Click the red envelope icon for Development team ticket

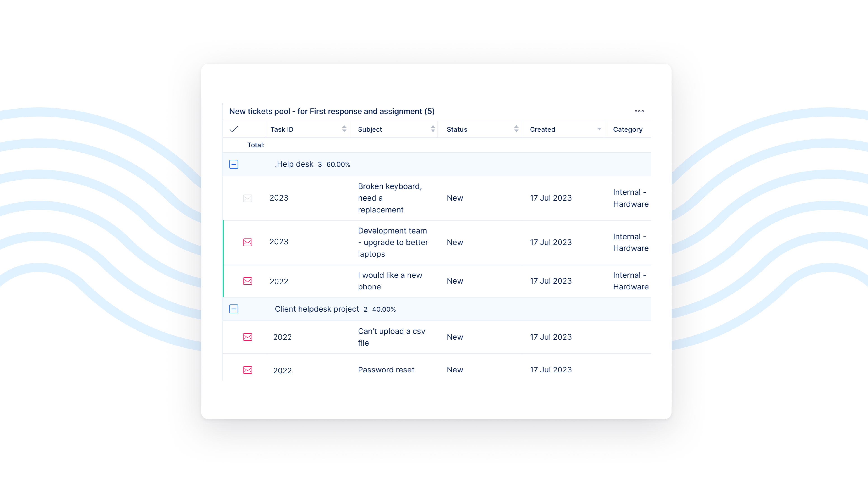248,242
